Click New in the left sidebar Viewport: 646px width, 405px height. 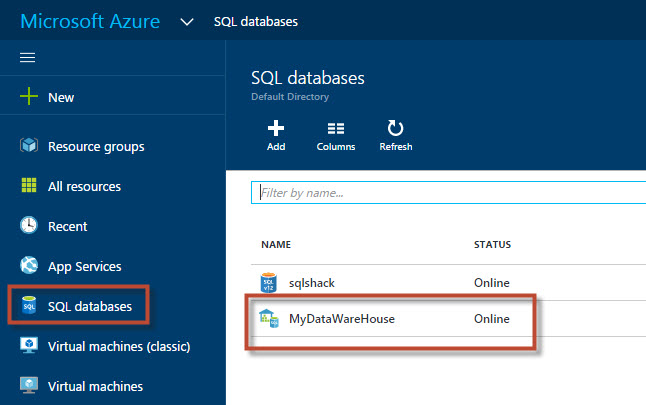[x=60, y=97]
